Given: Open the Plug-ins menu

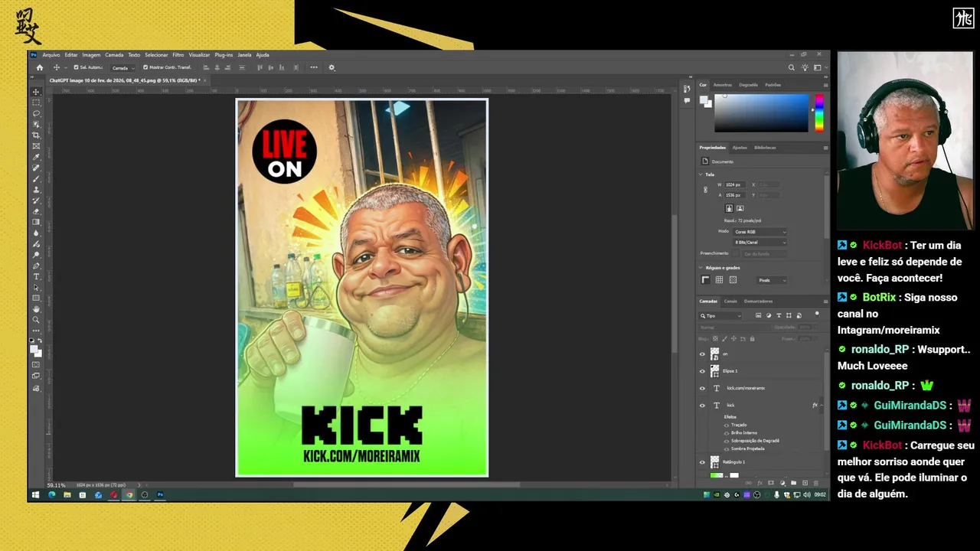Looking at the screenshot, I should coord(224,55).
